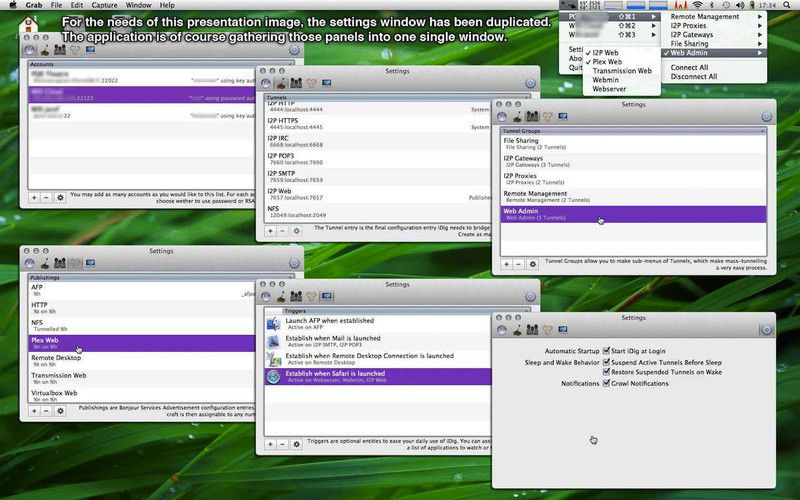This screenshot has width=800, height=500.
Task: Expand the account entry with shortcut ⇧⌘2
Action: click(610, 26)
